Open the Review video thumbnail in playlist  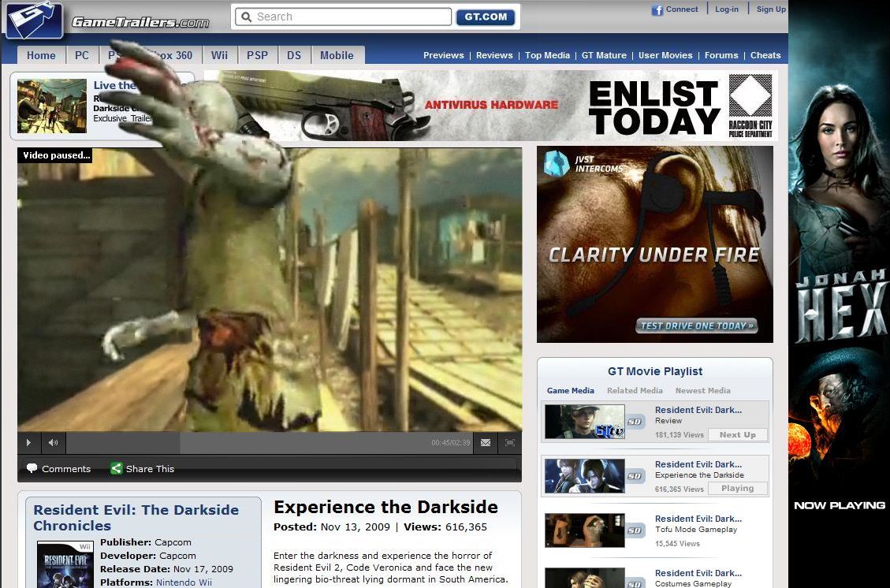click(x=585, y=422)
